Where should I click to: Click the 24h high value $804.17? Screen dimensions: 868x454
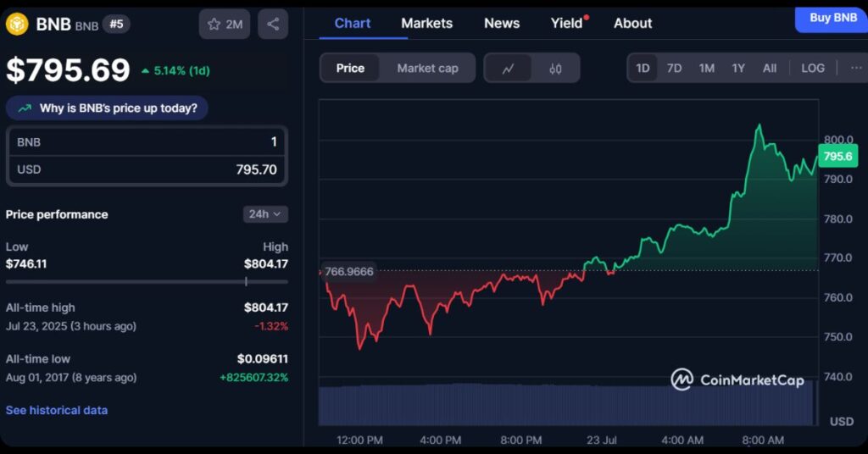tap(265, 263)
